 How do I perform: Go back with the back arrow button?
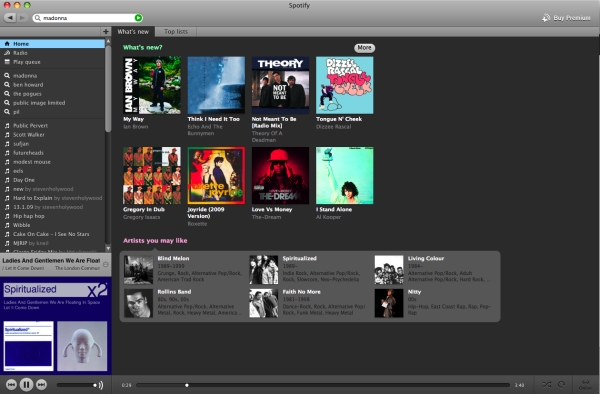coord(10,18)
